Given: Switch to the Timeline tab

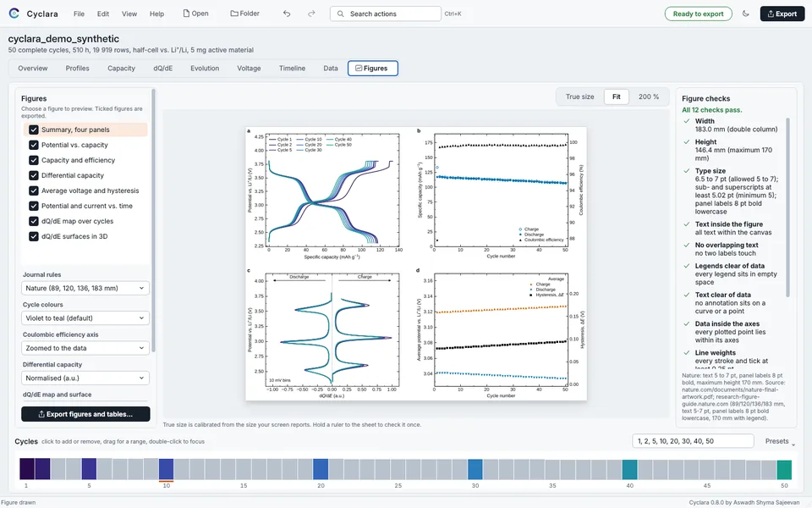Looking at the screenshot, I should (x=292, y=69).
